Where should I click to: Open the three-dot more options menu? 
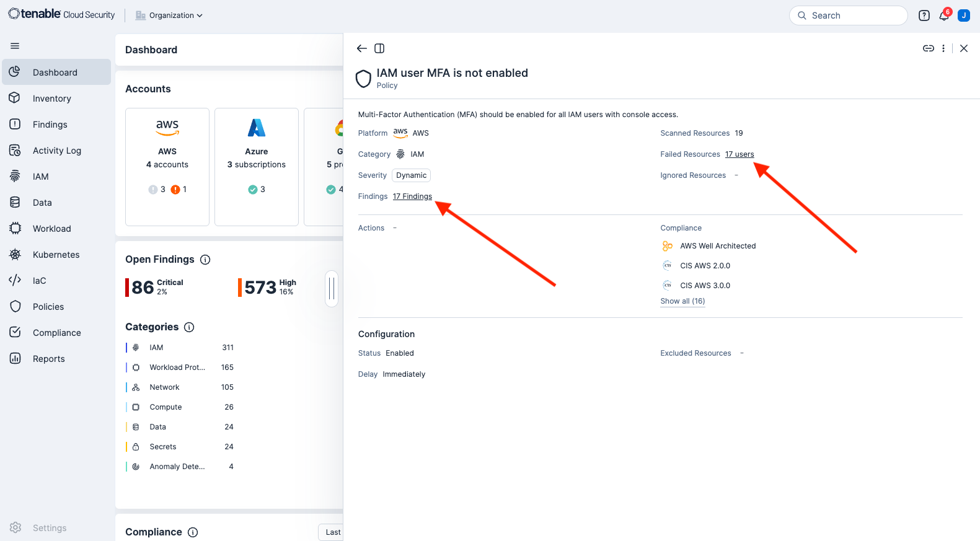click(943, 48)
